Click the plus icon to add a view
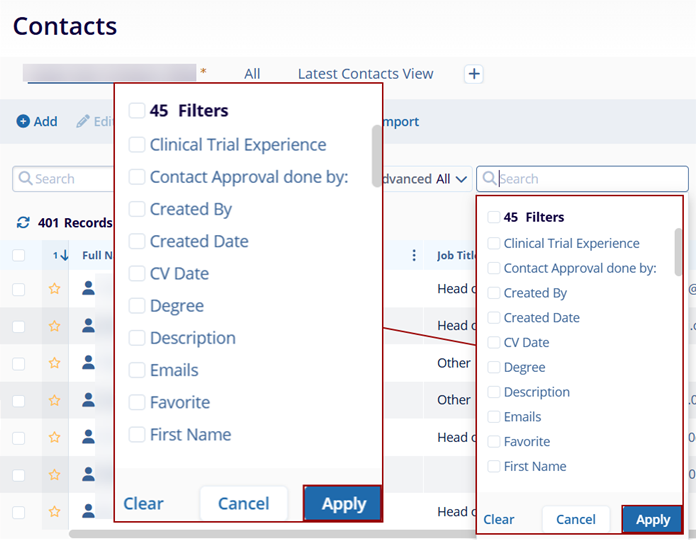This screenshot has width=696, height=540. pyautogui.click(x=474, y=74)
